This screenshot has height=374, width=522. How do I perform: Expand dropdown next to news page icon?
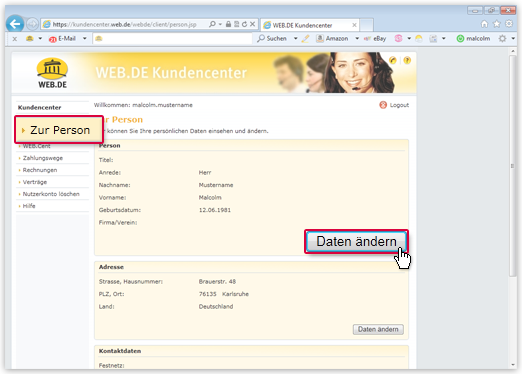click(x=444, y=38)
